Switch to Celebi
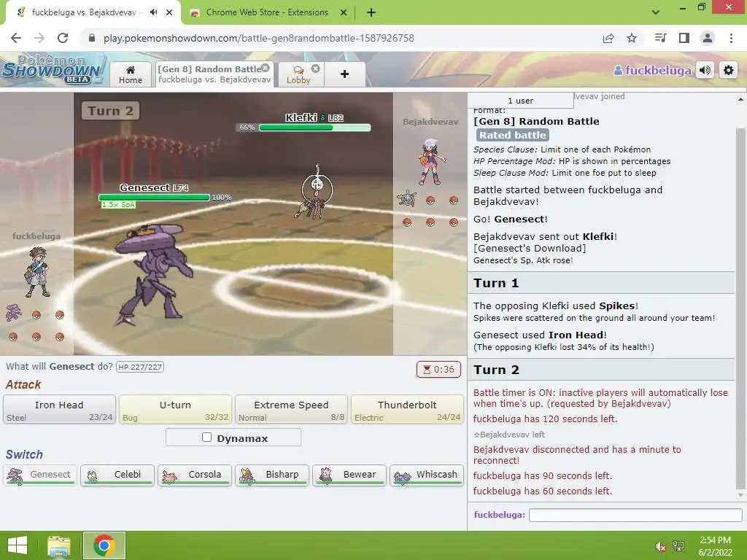The width and height of the screenshot is (747, 560). tap(117, 475)
